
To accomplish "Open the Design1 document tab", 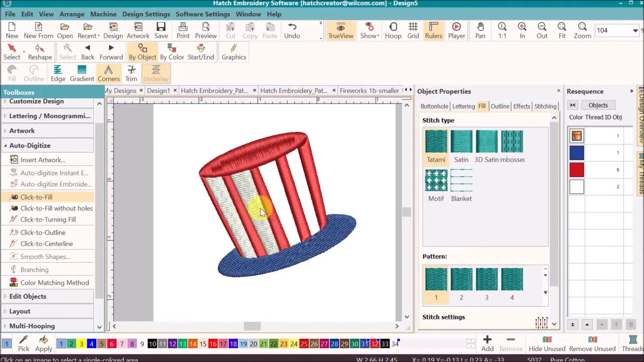I will click(x=158, y=90).
